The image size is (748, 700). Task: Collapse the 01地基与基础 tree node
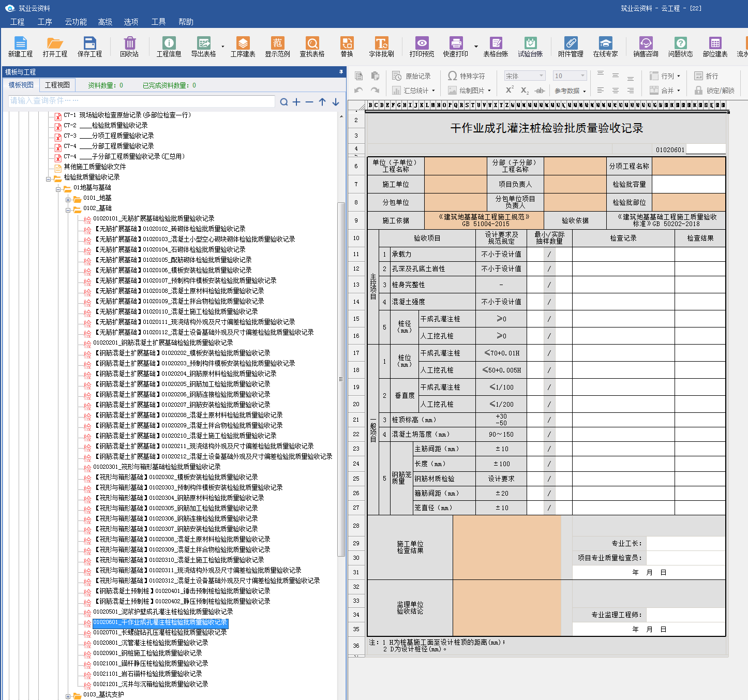point(58,189)
